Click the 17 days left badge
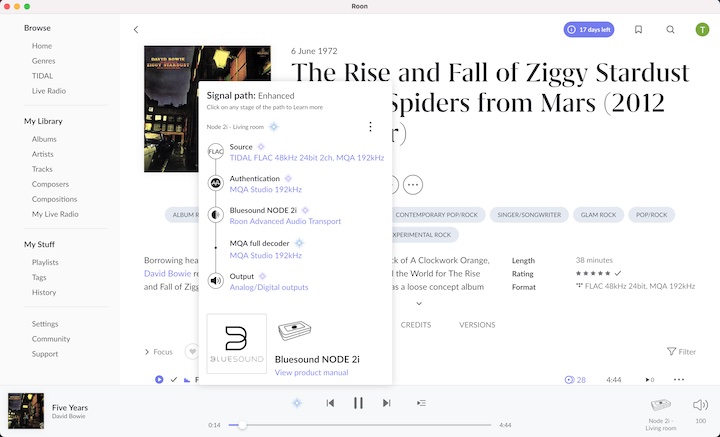 click(x=589, y=29)
